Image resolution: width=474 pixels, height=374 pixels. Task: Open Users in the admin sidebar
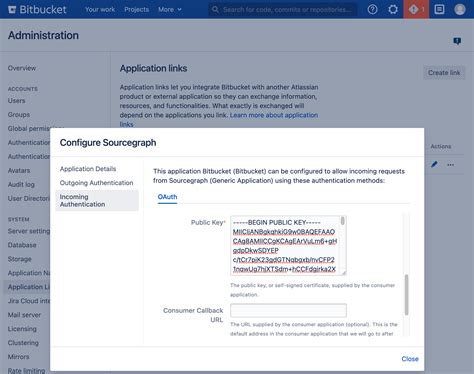(x=16, y=100)
